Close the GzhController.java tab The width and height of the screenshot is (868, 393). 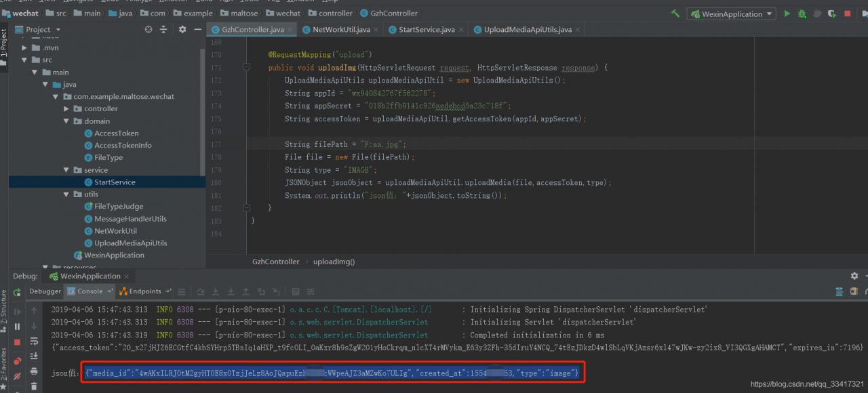tap(290, 30)
